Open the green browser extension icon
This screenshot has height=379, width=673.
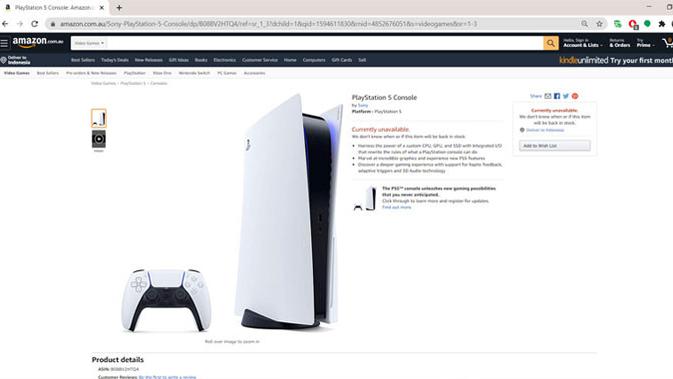618,24
